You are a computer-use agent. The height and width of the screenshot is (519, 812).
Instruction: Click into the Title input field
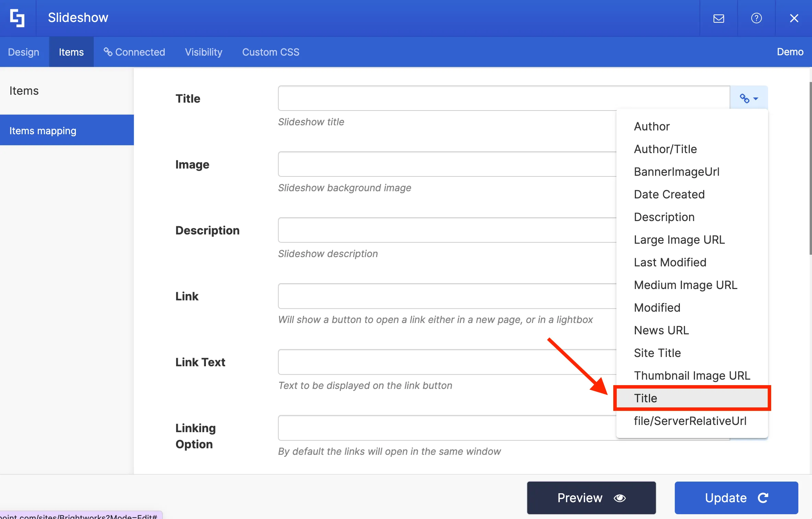pos(504,98)
